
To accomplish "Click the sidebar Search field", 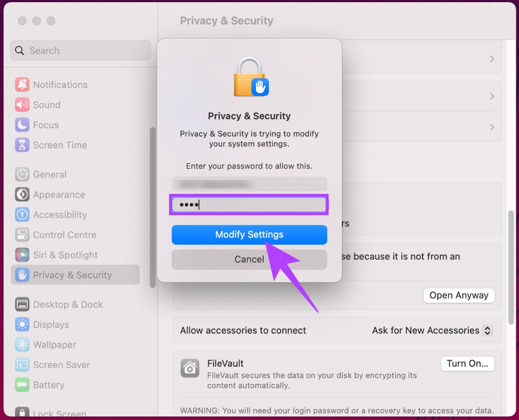I will click(x=81, y=51).
